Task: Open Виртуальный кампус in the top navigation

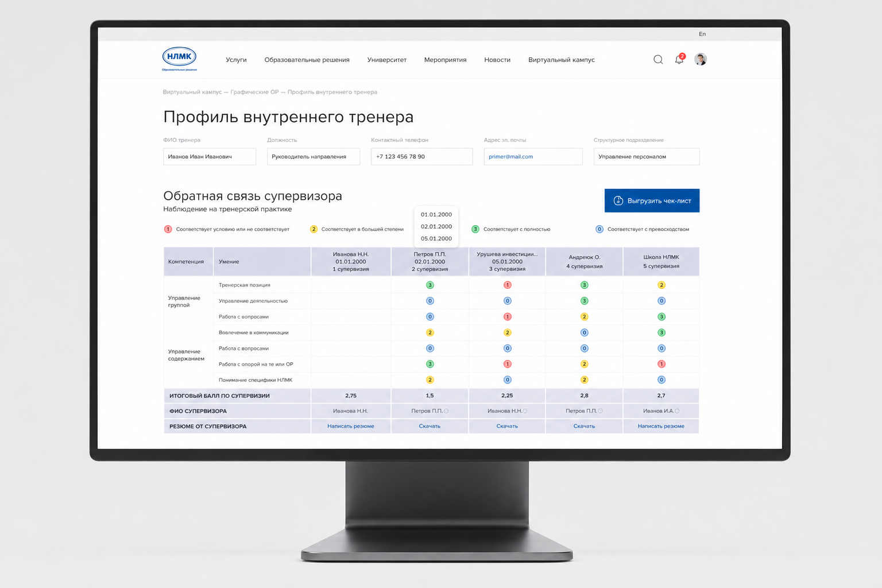Action: [x=562, y=60]
